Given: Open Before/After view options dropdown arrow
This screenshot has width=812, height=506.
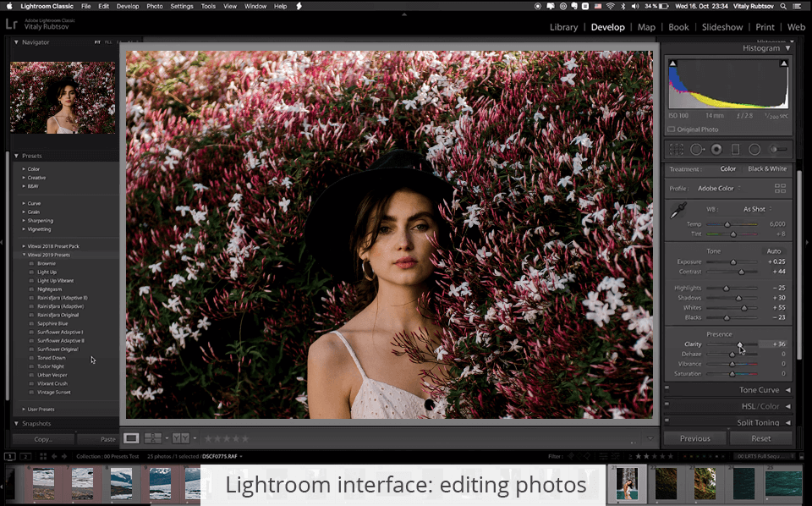Looking at the screenshot, I should coord(195,438).
